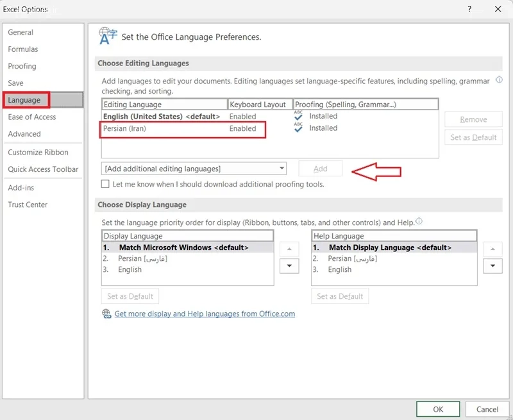Screen dimensions: 513x420
Task: Move help language down with arrow button
Action: 492,266
